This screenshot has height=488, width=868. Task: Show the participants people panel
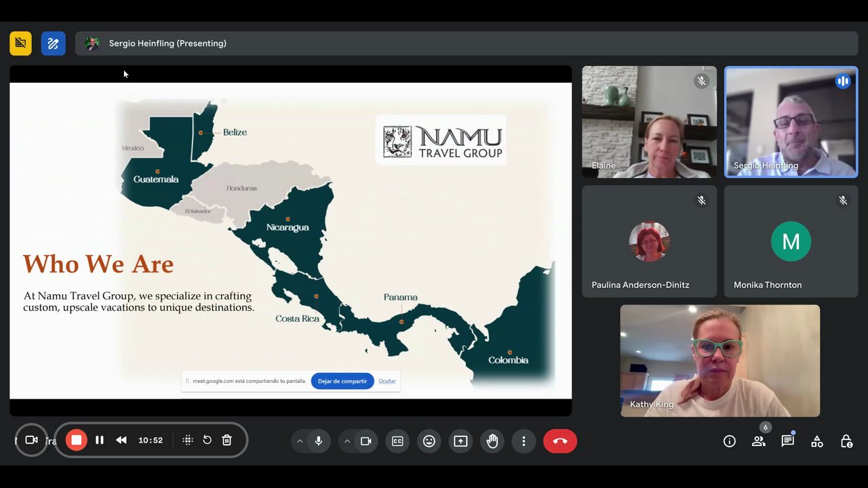(759, 441)
